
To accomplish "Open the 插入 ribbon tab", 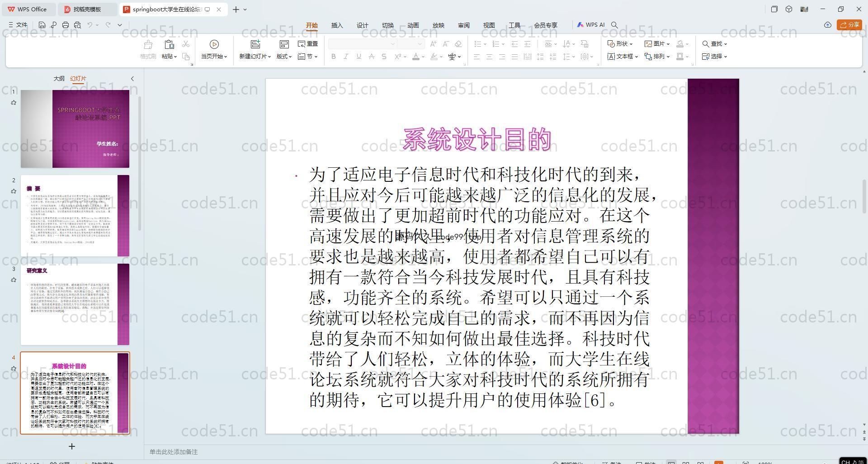I will 337,25.
